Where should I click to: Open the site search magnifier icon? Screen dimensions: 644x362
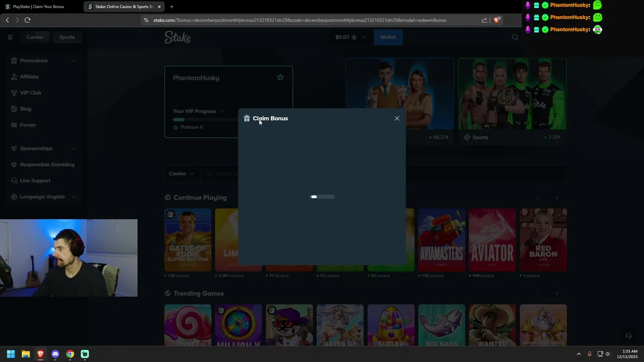[515, 37]
